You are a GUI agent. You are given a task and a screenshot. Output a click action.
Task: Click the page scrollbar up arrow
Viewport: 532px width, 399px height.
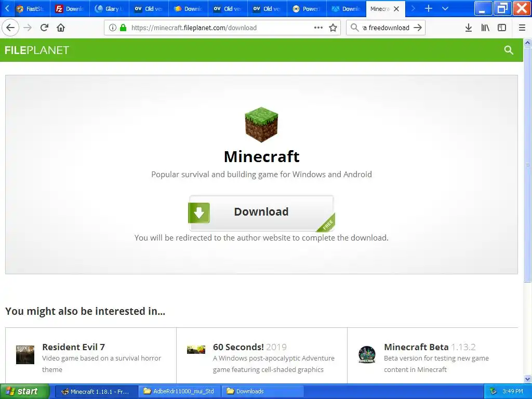(x=528, y=43)
